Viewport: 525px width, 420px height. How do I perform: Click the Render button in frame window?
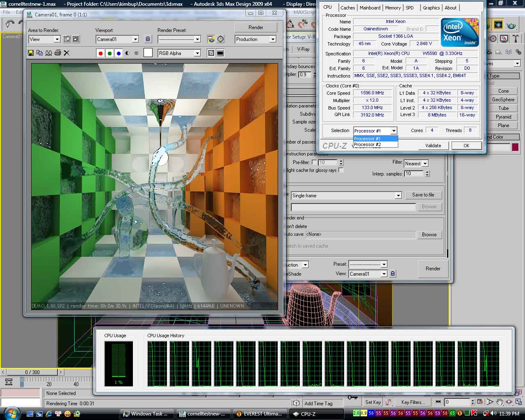256,27
